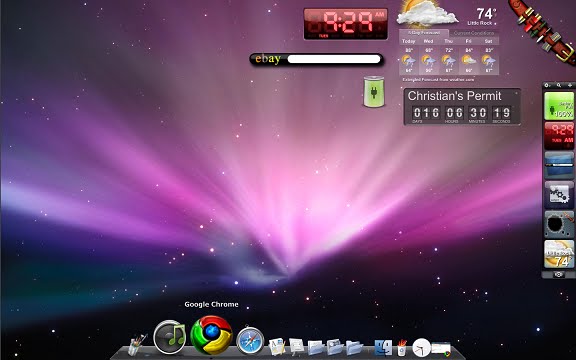Click the dock folder between two other folders

click(335, 347)
